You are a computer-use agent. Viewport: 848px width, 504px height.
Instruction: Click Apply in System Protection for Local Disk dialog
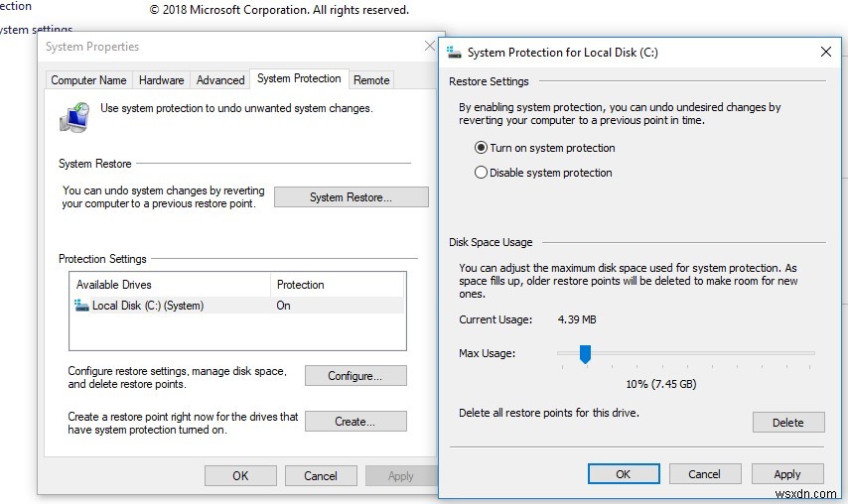click(x=787, y=474)
